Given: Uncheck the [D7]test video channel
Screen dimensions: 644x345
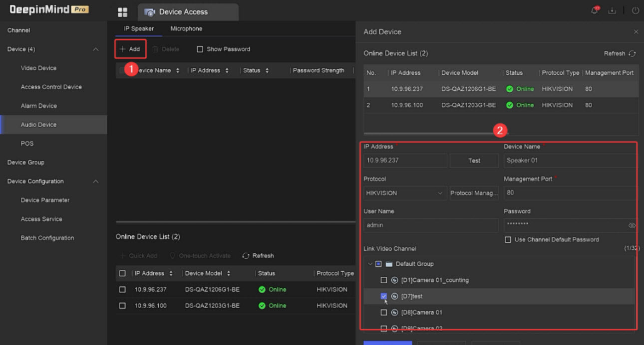Looking at the screenshot, I should coord(383,296).
